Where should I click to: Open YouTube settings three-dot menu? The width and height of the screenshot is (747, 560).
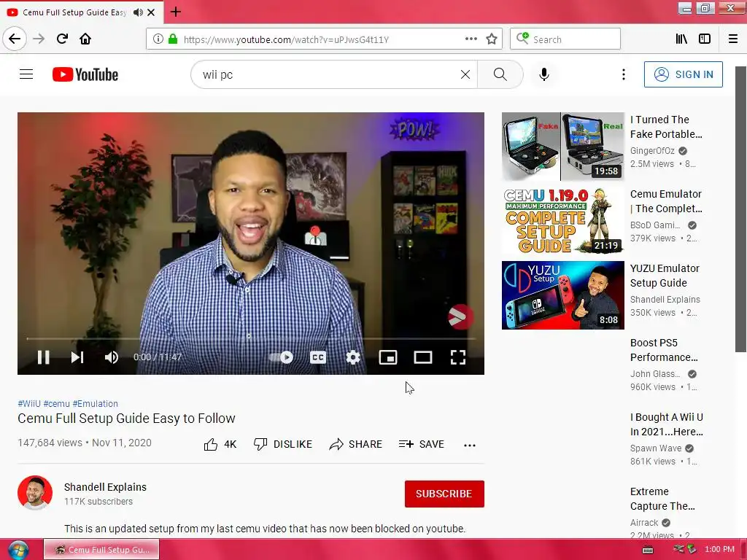pyautogui.click(x=624, y=74)
